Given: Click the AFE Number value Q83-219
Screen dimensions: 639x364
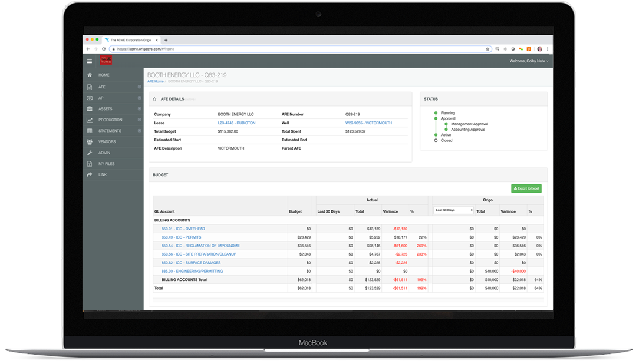Looking at the screenshot, I should click(x=353, y=114).
